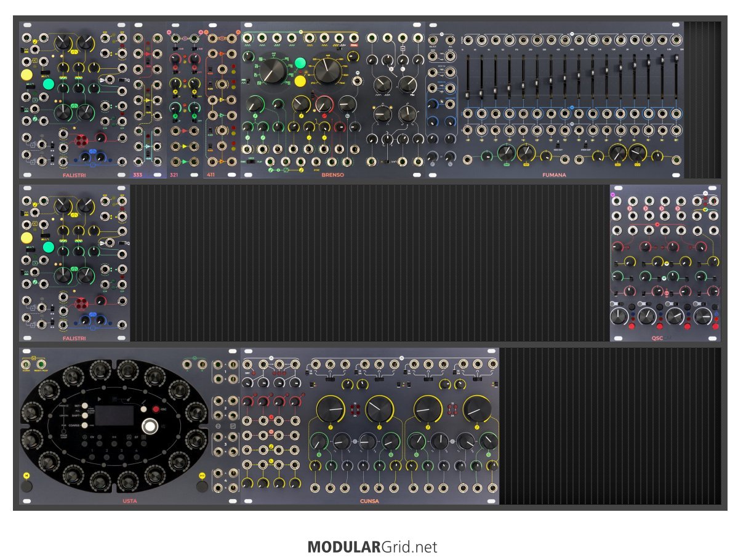
Task: Click the CUNSA module label
Action: click(369, 501)
